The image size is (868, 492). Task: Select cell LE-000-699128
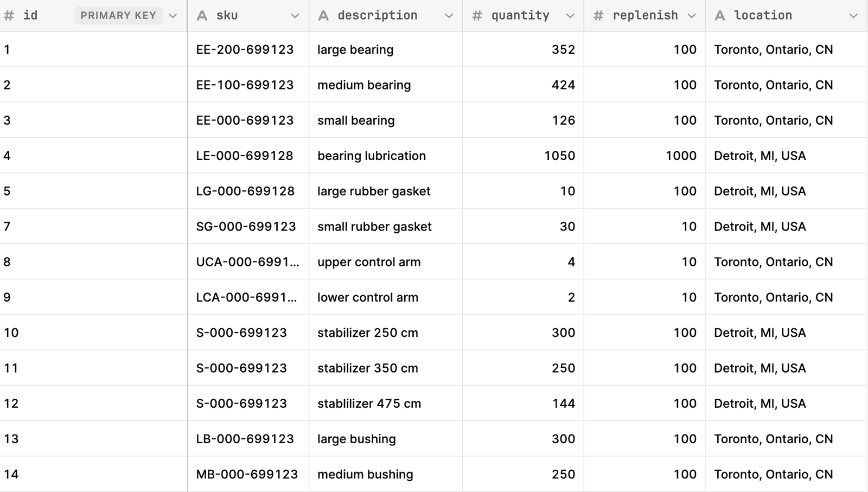248,156
